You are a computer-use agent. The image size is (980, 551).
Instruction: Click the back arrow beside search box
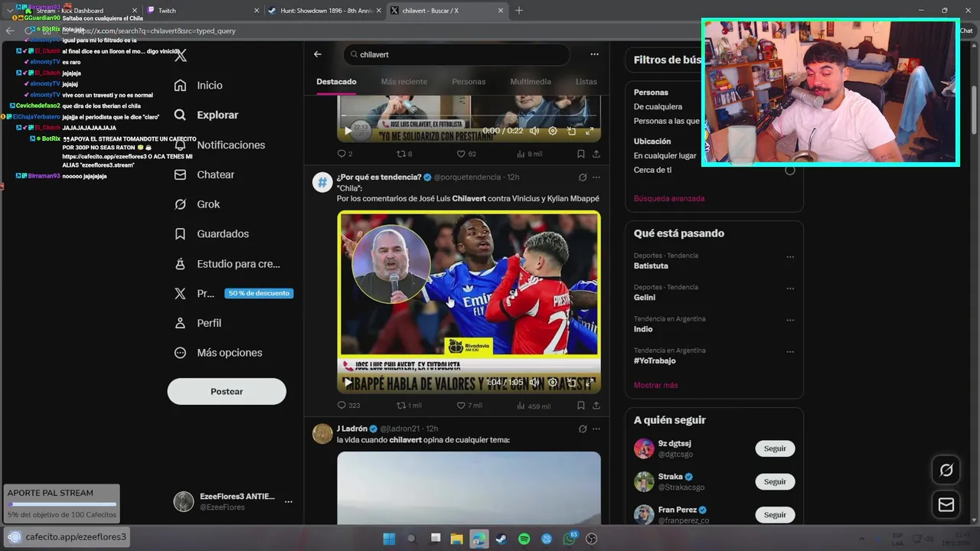pyautogui.click(x=318, y=54)
